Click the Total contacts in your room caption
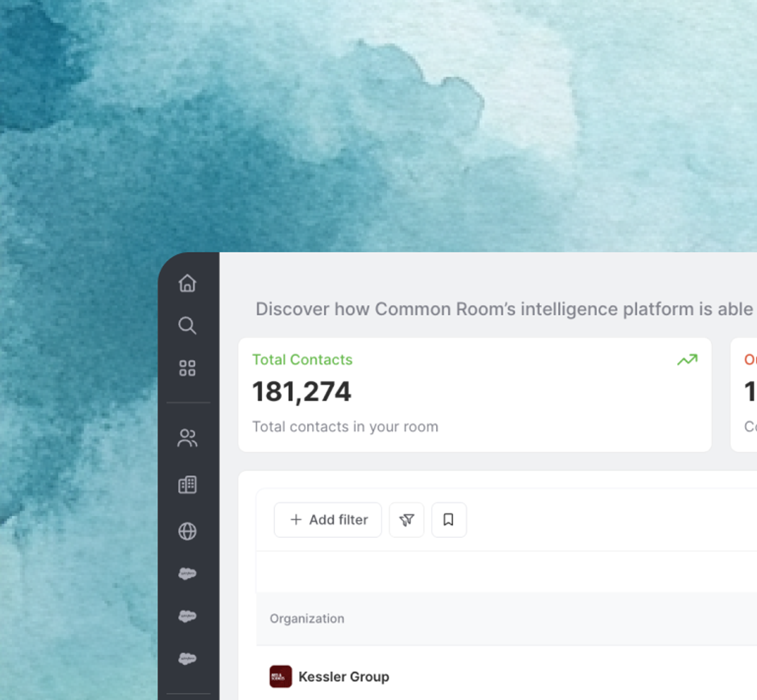The image size is (757, 700). tap(345, 426)
